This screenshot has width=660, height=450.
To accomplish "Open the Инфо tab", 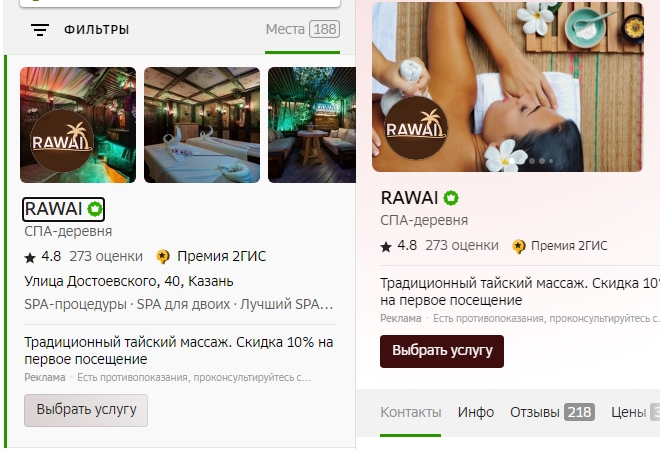I will click(x=476, y=412).
